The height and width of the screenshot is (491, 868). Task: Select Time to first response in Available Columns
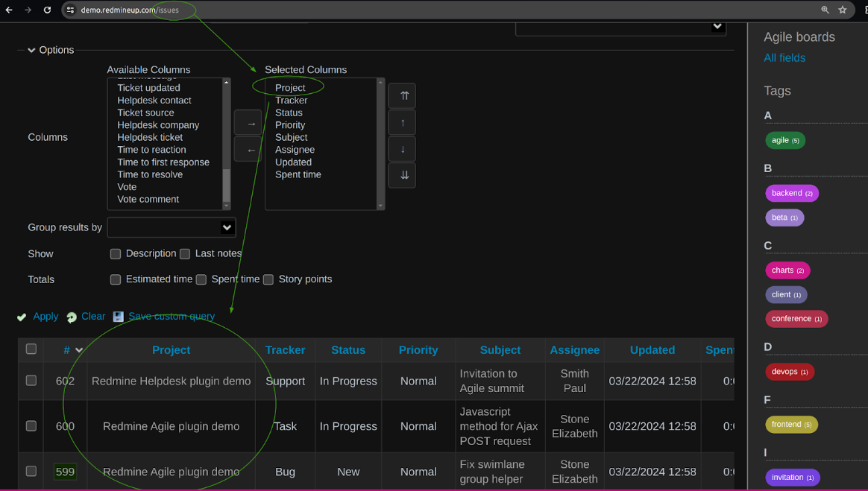point(163,162)
